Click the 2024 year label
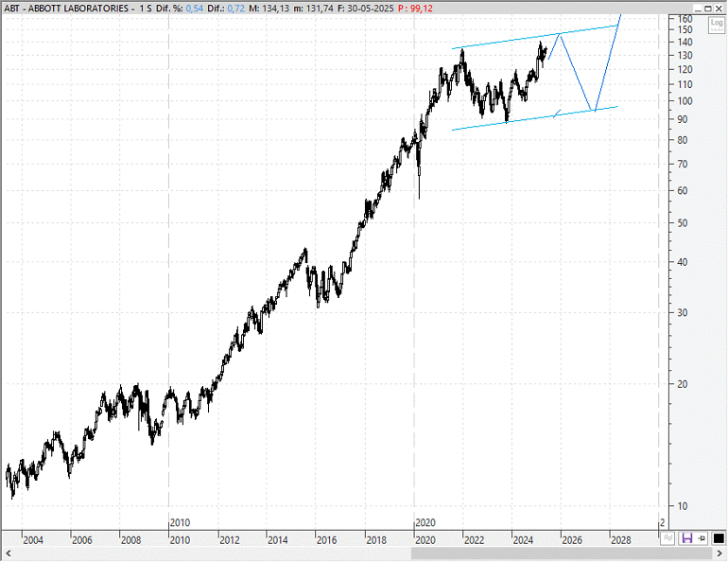 click(523, 540)
